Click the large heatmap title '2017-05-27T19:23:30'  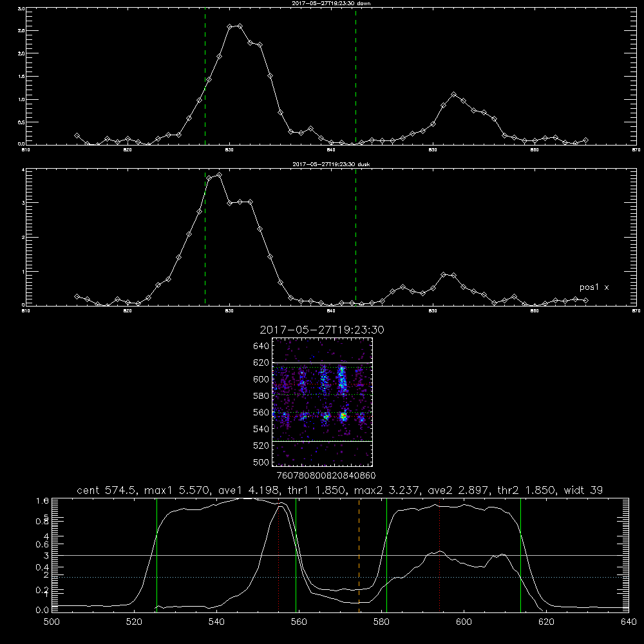click(x=322, y=330)
